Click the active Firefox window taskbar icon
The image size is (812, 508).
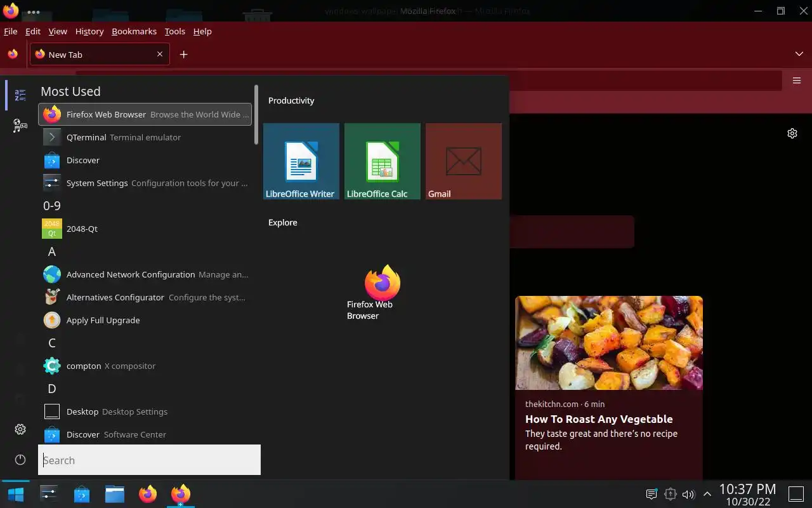(x=181, y=494)
